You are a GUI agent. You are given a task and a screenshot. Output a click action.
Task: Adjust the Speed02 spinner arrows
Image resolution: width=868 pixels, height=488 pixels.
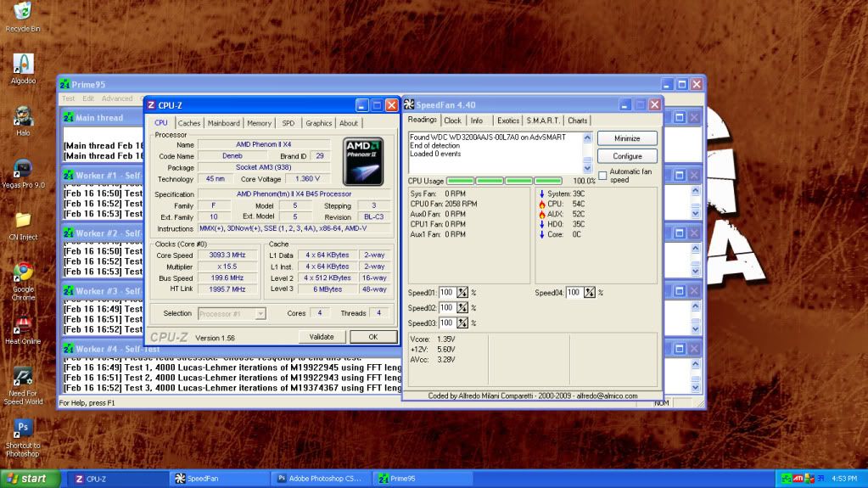(462, 307)
